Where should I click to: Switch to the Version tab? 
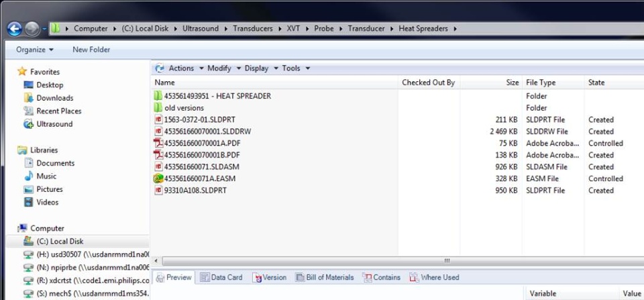coord(270,277)
